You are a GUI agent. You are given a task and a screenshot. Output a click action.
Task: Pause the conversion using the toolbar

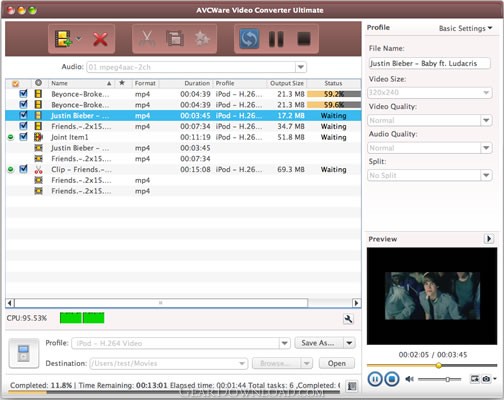[276, 39]
